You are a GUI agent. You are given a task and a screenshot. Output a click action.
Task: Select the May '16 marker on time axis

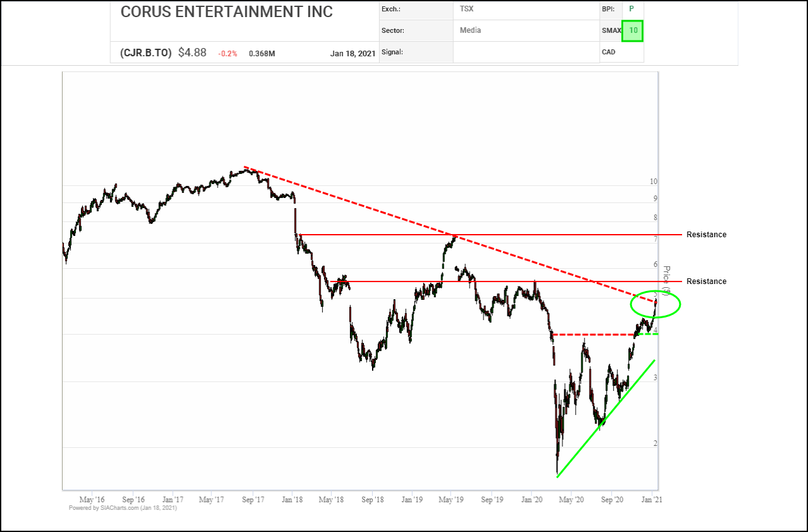tap(93, 499)
